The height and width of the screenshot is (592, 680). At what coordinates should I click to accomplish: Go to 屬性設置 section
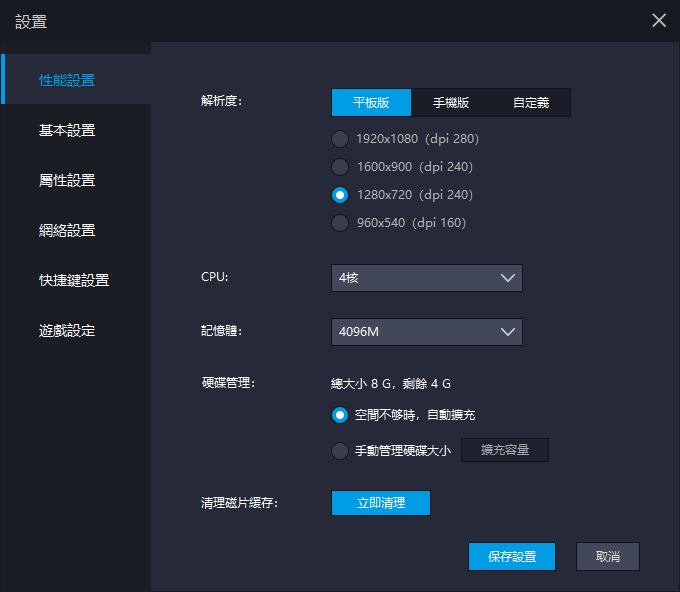click(67, 180)
